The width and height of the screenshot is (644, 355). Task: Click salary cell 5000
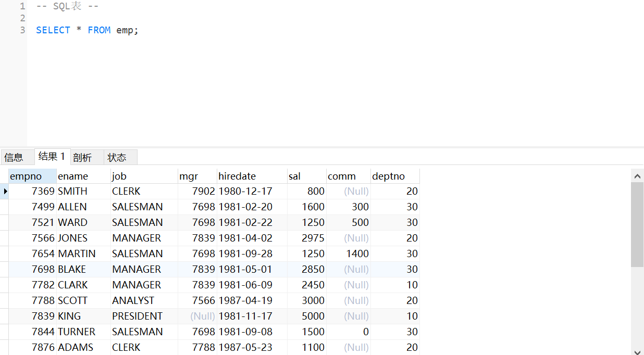click(307, 316)
